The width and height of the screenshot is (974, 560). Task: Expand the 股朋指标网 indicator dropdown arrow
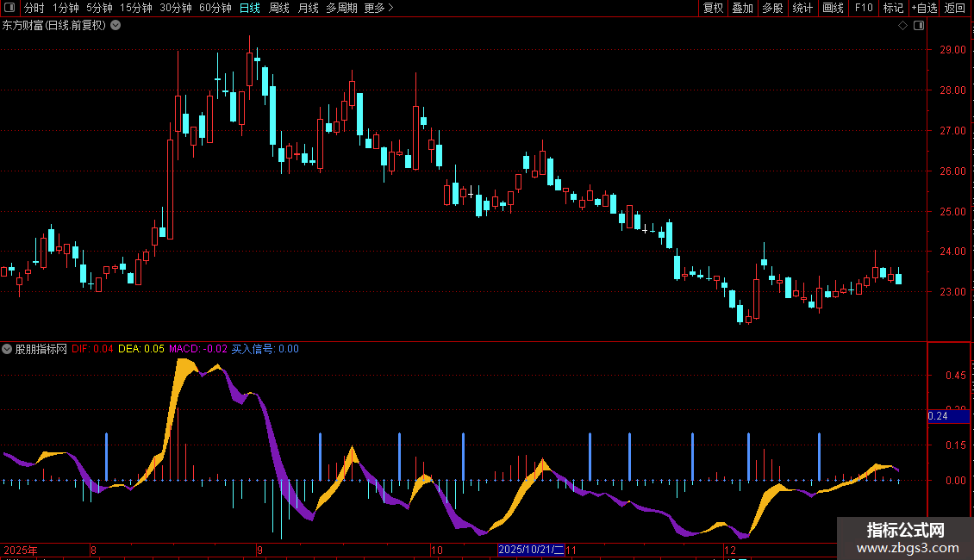point(7,349)
